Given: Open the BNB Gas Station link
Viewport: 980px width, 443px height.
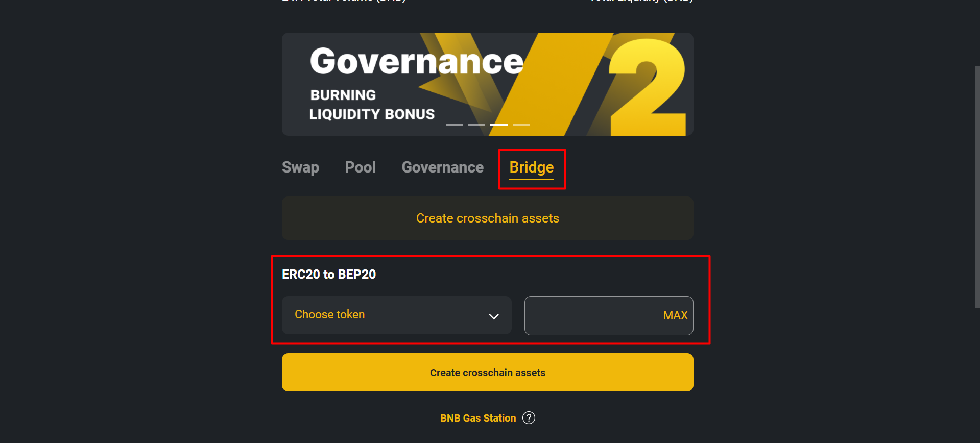Looking at the screenshot, I should tap(478, 418).
